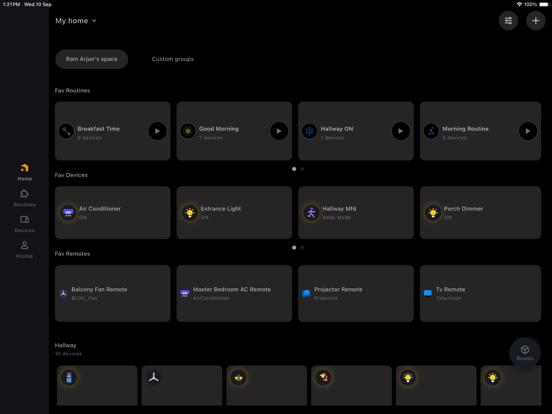552x414 pixels.
Task: Run the Breakfast Time routine
Action: click(157, 131)
